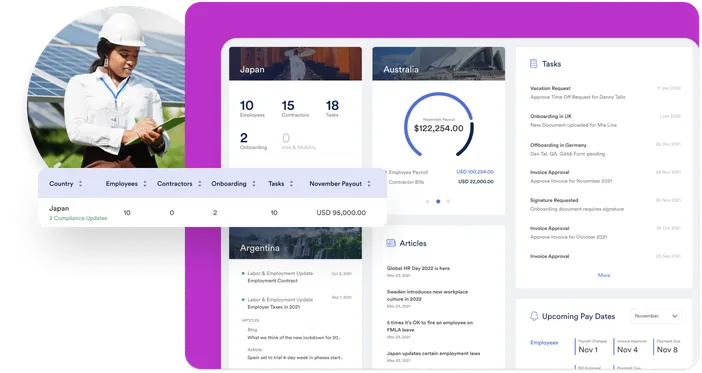The image size is (702, 373).
Task: Select the last carousel dot in Australia card
Action: coord(448,202)
